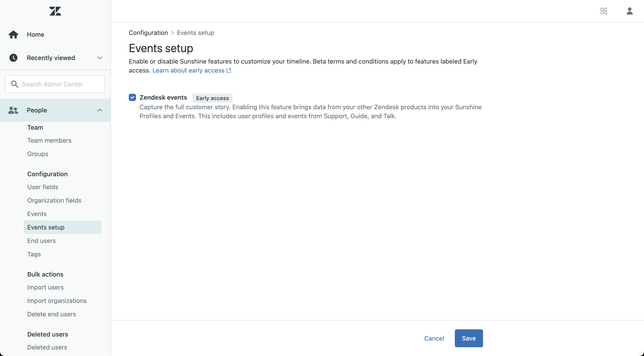Click the Zendesk logo icon
Image resolution: width=644 pixels, height=356 pixels.
pyautogui.click(x=55, y=11)
